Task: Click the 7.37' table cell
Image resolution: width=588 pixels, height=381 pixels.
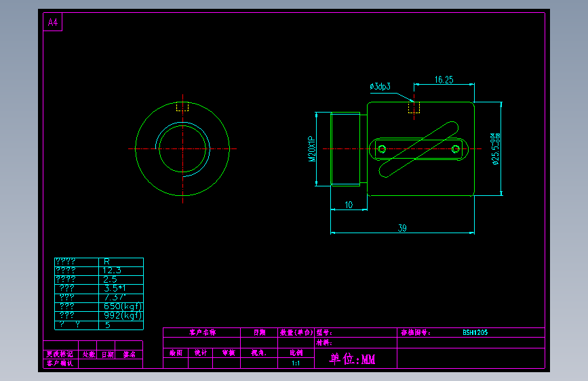Action: coord(114,298)
